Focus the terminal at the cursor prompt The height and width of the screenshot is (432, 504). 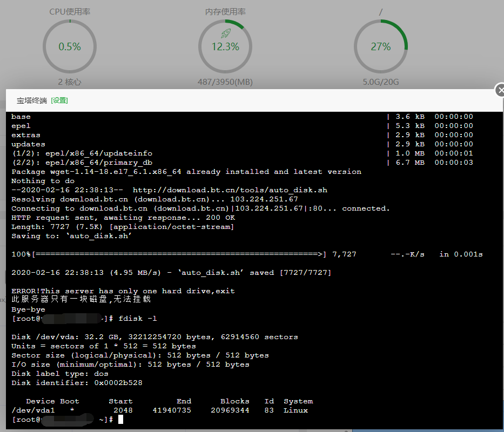point(120,420)
